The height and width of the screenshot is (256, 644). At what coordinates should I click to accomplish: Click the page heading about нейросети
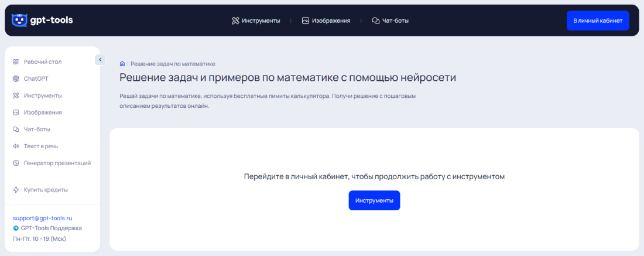(x=287, y=78)
